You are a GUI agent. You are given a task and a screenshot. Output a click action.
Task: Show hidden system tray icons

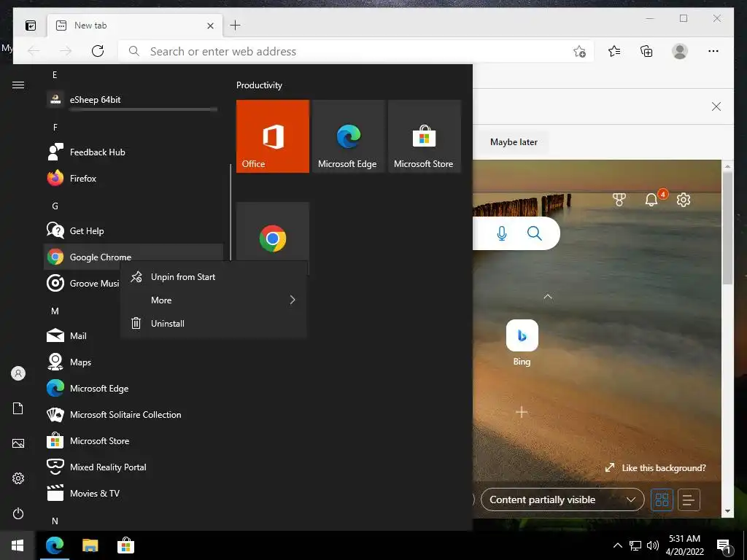click(x=617, y=545)
